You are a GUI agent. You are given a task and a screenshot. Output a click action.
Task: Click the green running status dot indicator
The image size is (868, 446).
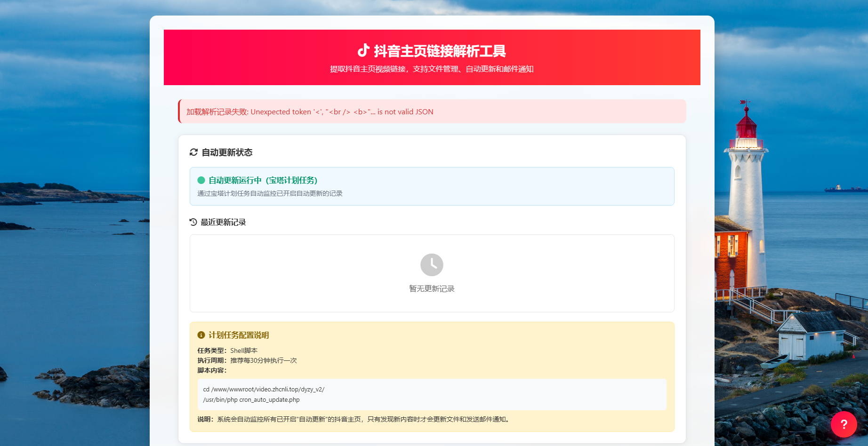[x=201, y=180]
